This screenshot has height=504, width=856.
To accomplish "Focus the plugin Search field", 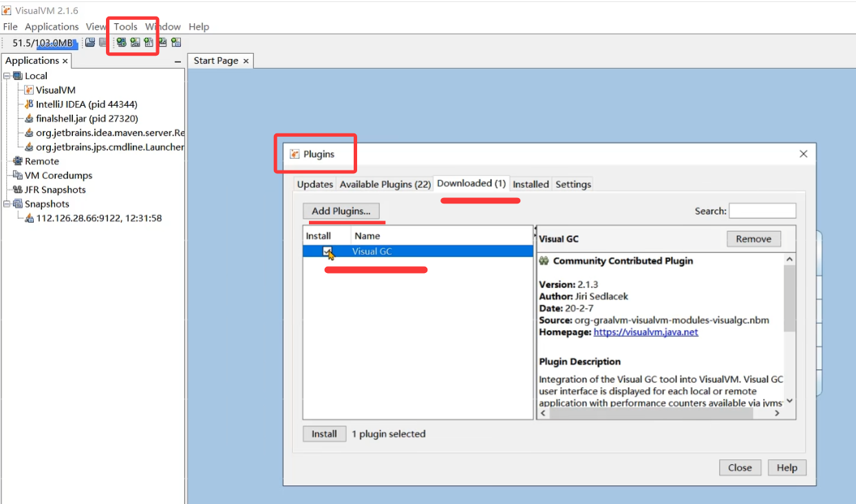I will (762, 211).
